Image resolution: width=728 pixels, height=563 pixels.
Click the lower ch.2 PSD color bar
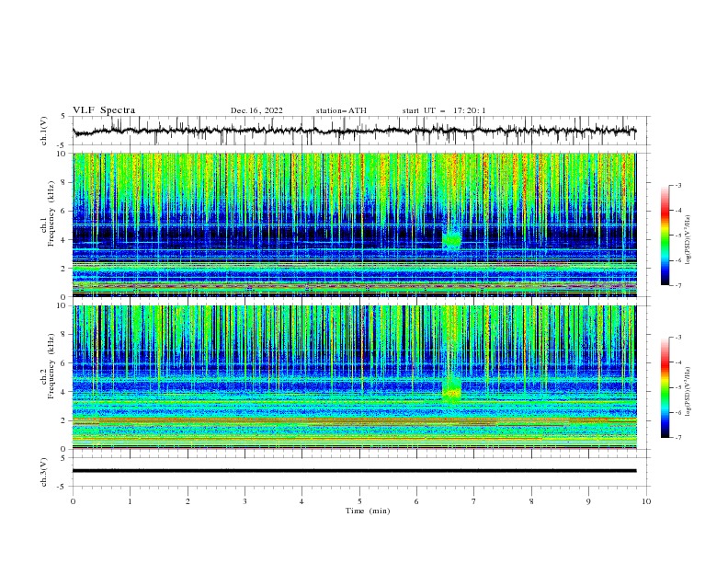pos(665,387)
